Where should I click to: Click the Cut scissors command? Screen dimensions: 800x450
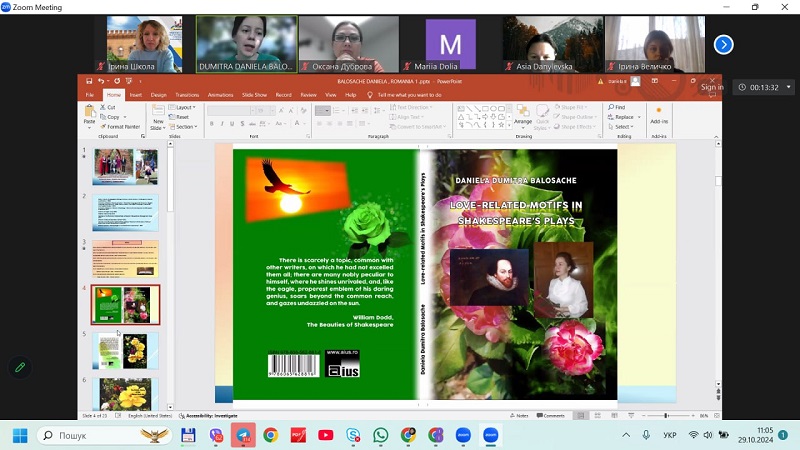click(x=108, y=107)
